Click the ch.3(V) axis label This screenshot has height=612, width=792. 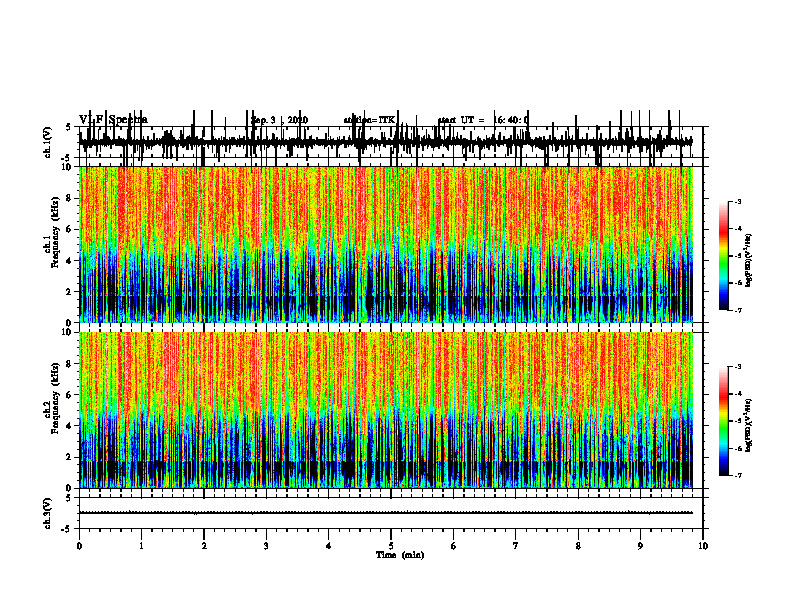(x=48, y=513)
